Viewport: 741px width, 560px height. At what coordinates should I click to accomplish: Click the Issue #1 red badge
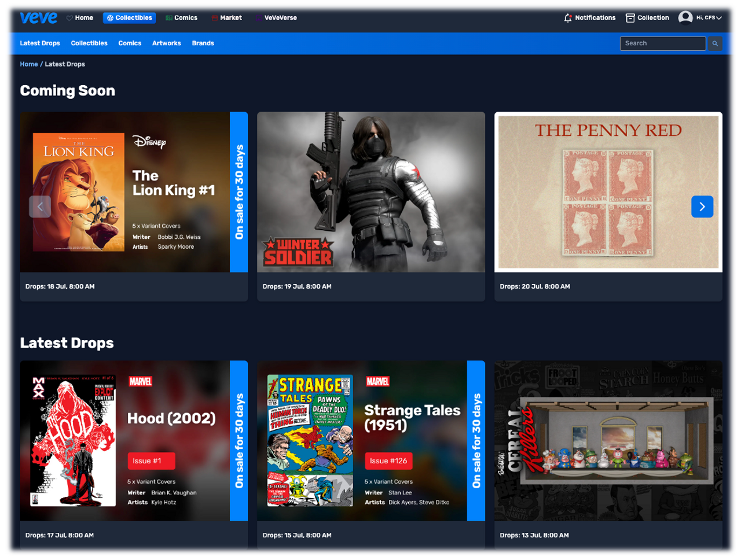click(151, 460)
